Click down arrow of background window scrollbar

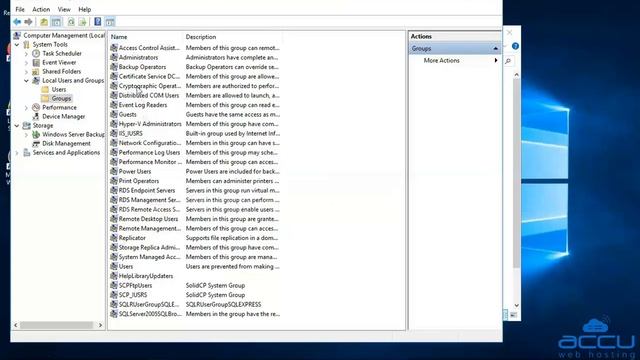point(516,305)
